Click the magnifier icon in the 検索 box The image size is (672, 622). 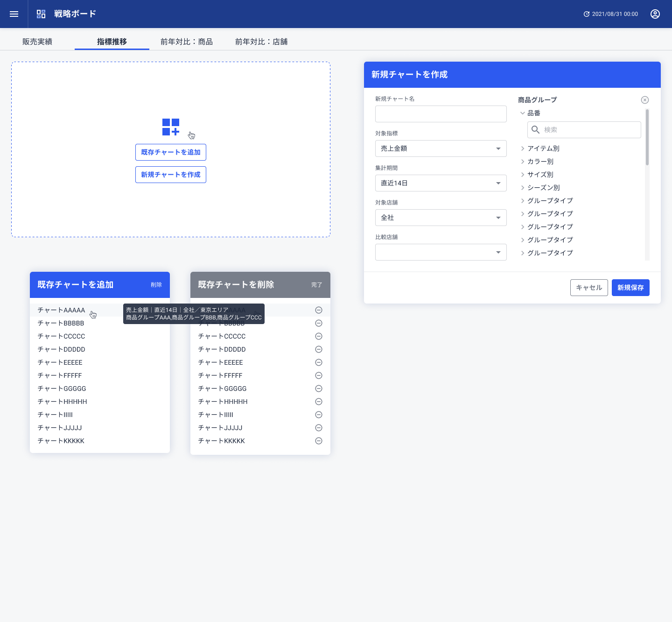[x=536, y=130]
